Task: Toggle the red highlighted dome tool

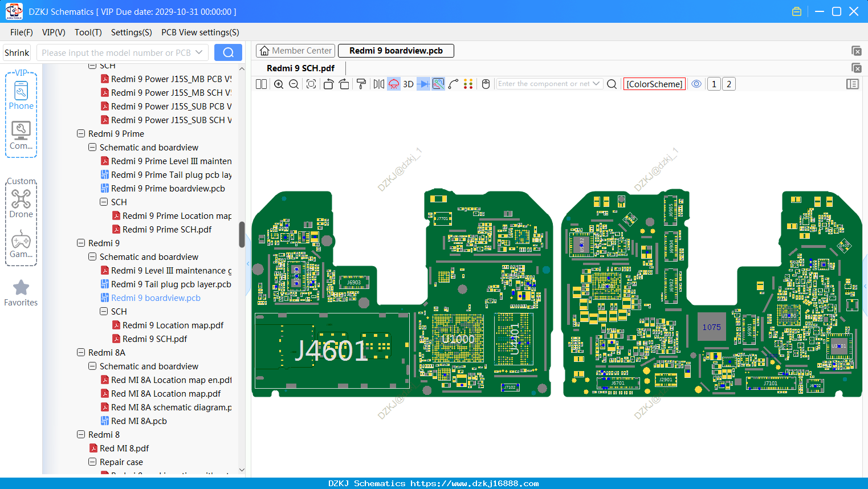Action: coord(394,84)
